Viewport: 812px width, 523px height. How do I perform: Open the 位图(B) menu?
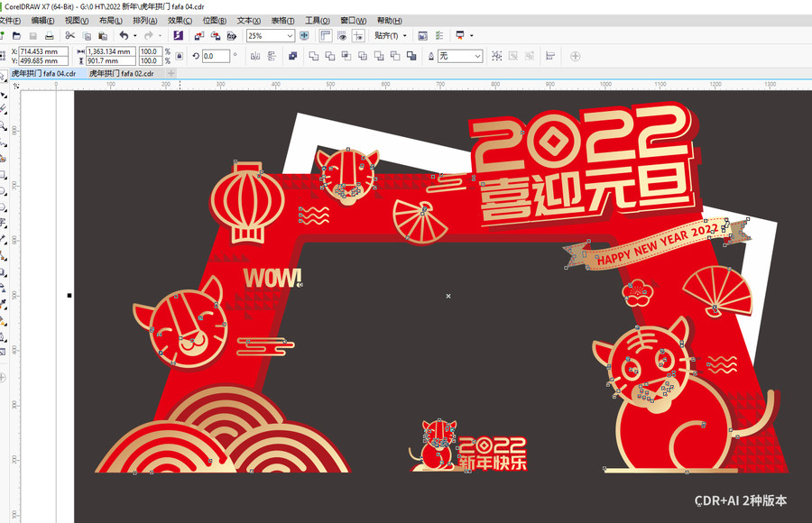[x=215, y=21]
